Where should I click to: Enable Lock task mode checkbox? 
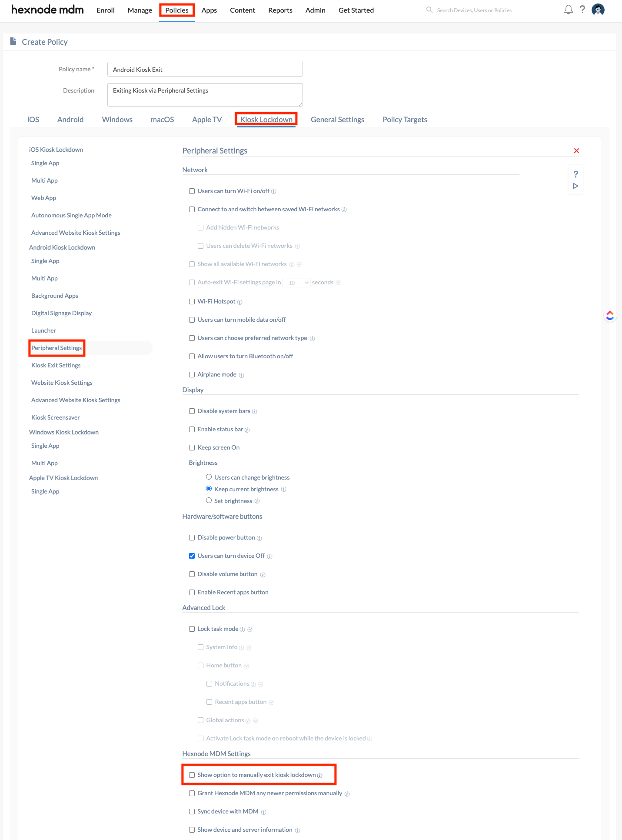(x=192, y=629)
